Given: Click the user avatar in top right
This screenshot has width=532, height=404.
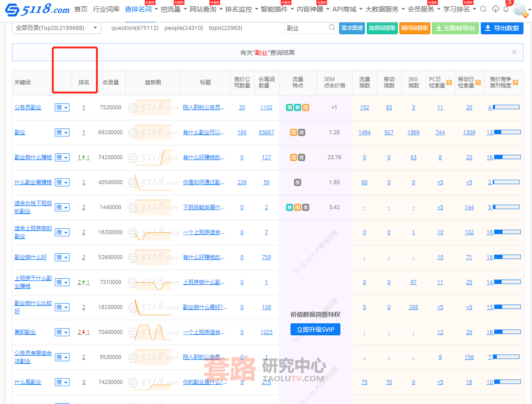Looking at the screenshot, I should point(520,9).
